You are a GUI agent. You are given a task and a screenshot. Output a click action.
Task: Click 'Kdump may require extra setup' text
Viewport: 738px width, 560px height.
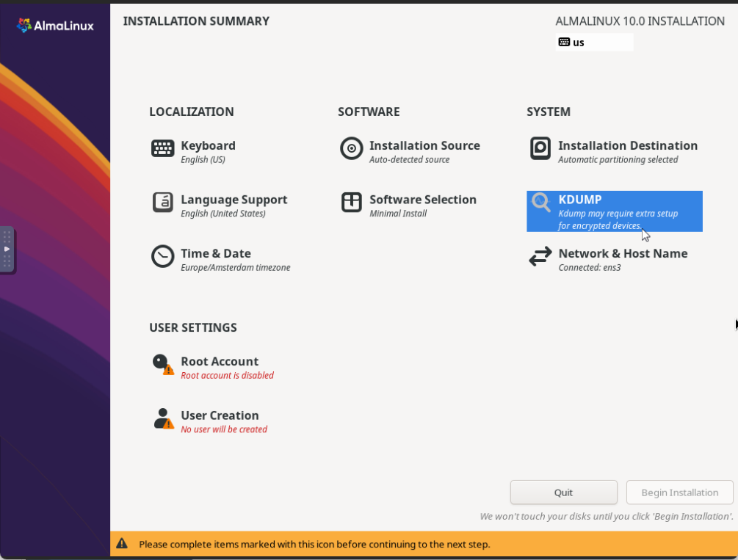click(618, 213)
